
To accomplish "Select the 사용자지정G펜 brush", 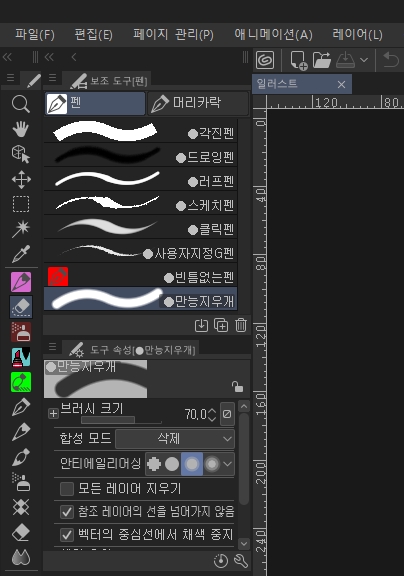I will click(x=140, y=252).
